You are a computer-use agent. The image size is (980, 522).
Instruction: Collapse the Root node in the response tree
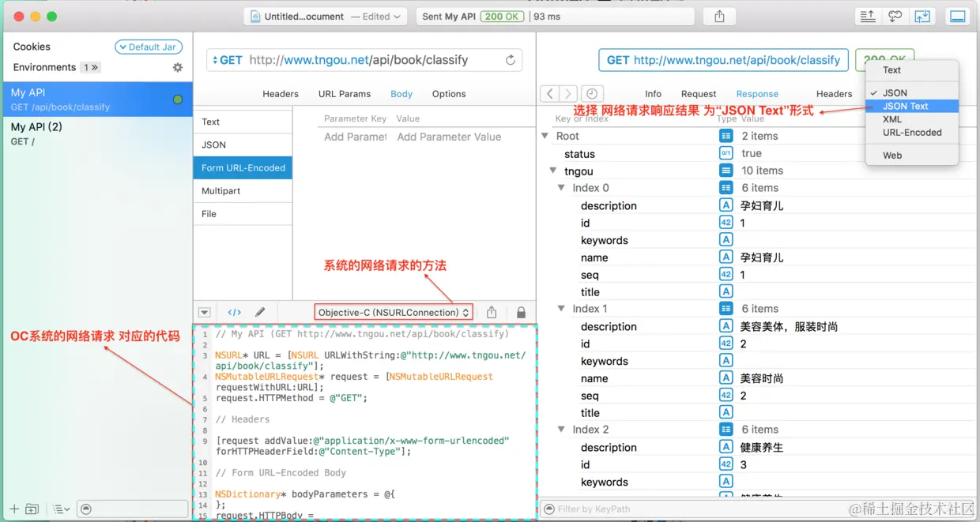(545, 135)
